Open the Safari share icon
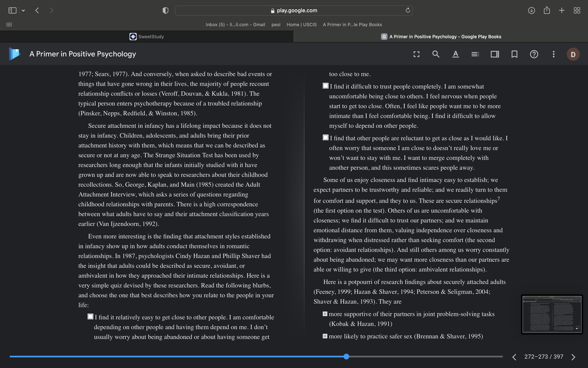The height and width of the screenshot is (368, 588). point(547,10)
